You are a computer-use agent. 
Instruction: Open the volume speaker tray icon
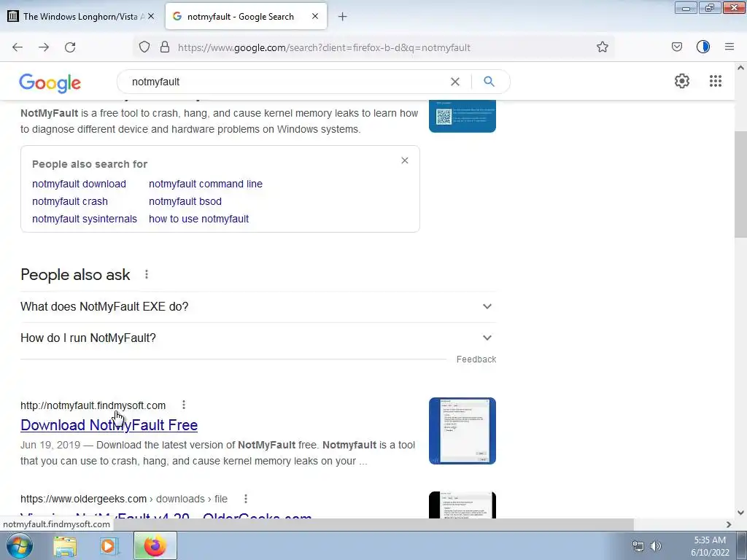(x=656, y=546)
